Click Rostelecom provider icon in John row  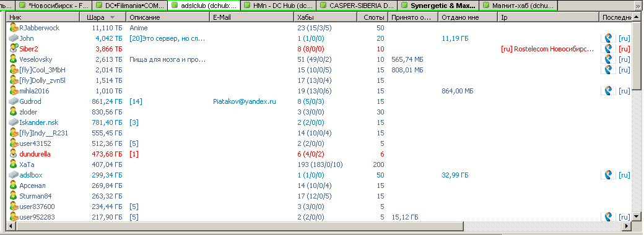(608, 38)
